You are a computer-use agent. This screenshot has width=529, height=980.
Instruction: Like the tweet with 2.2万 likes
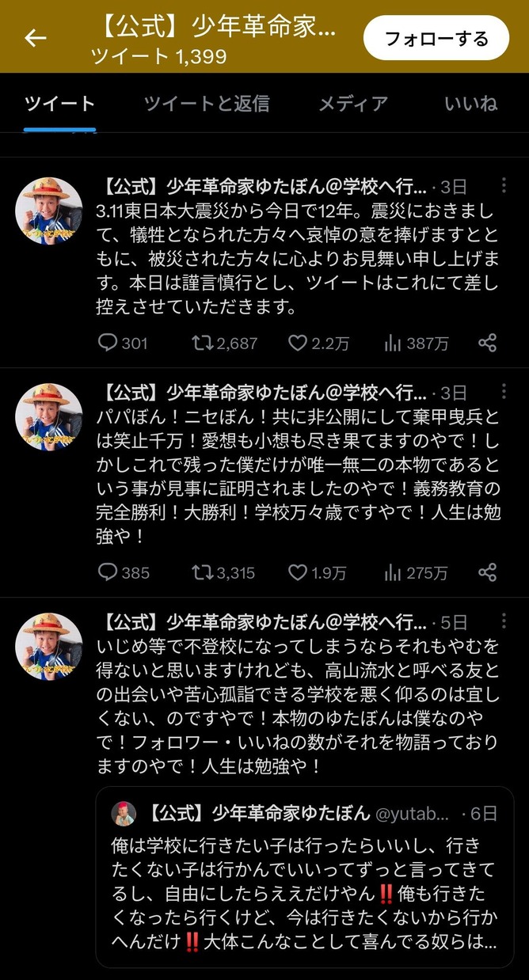click(x=317, y=343)
